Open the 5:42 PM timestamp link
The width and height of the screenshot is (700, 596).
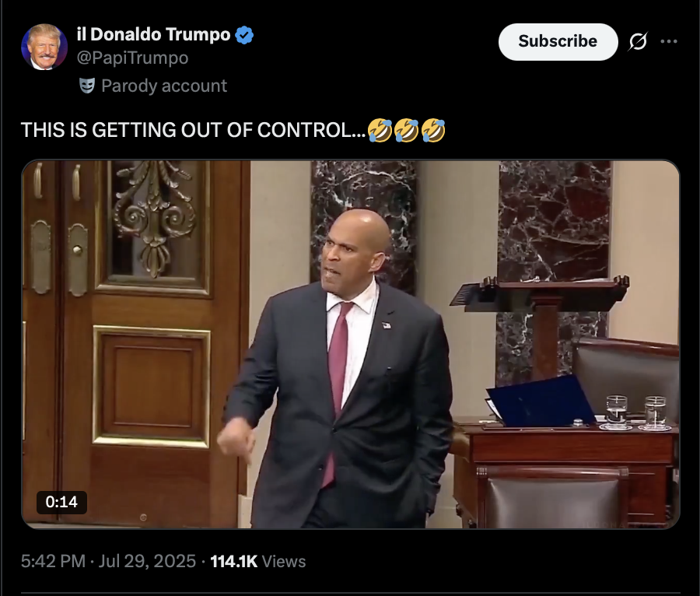pos(53,561)
